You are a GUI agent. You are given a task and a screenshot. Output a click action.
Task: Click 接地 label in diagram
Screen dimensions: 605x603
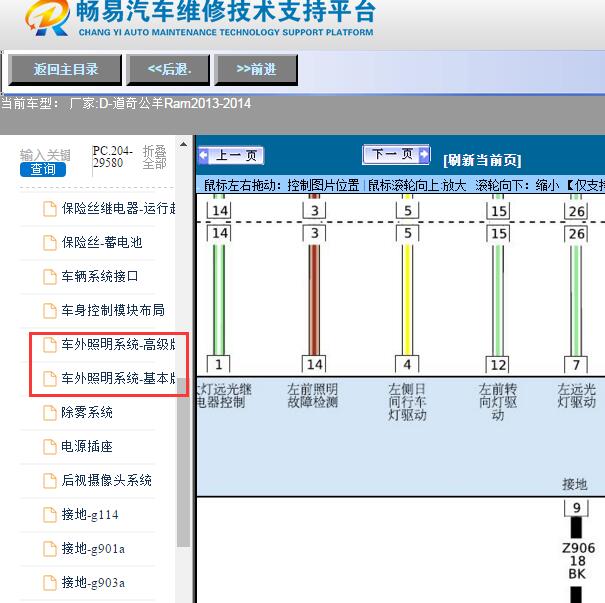coord(575,484)
